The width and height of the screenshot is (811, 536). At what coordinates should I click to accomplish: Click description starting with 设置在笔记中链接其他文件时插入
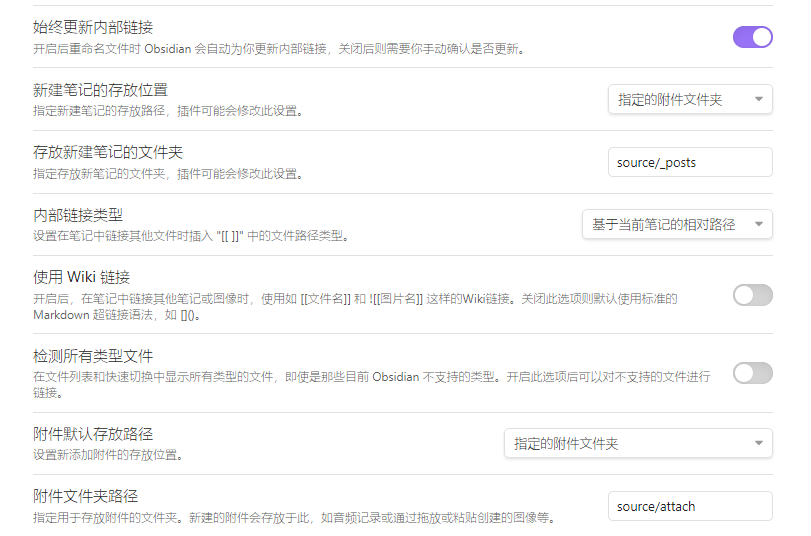click(x=192, y=236)
